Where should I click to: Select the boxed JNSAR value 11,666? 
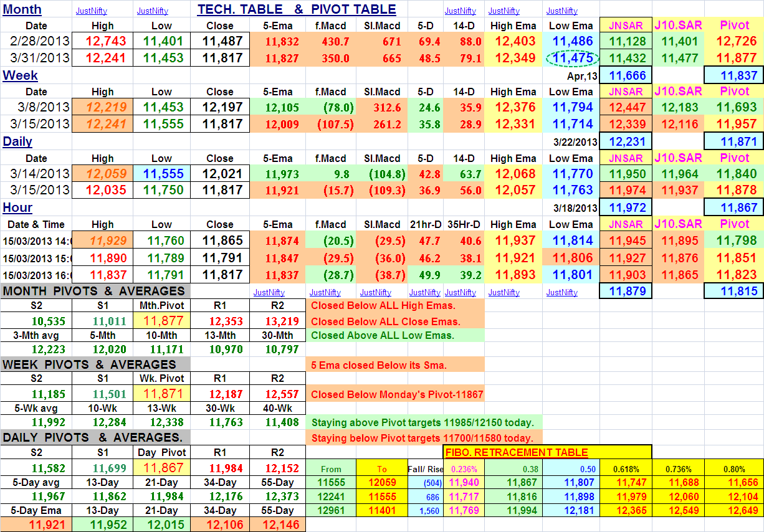[626, 75]
